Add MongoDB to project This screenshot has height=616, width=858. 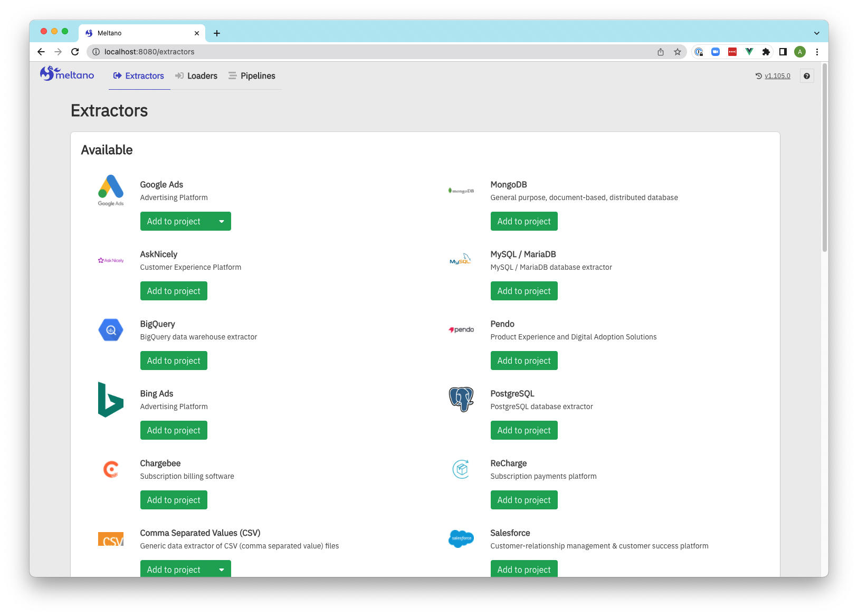[524, 221]
